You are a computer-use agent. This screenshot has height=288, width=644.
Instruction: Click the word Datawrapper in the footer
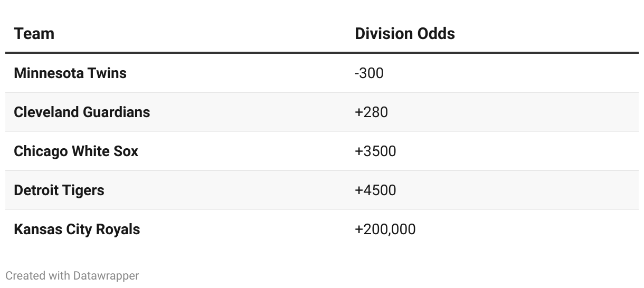(106, 275)
